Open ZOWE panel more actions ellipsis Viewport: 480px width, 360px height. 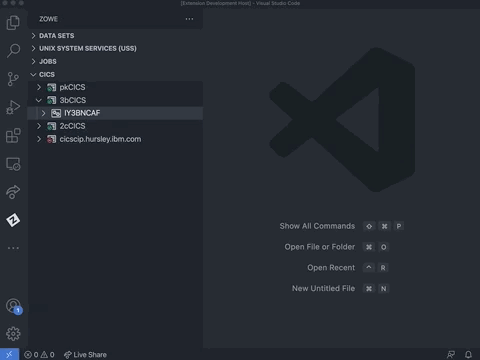tap(189, 19)
